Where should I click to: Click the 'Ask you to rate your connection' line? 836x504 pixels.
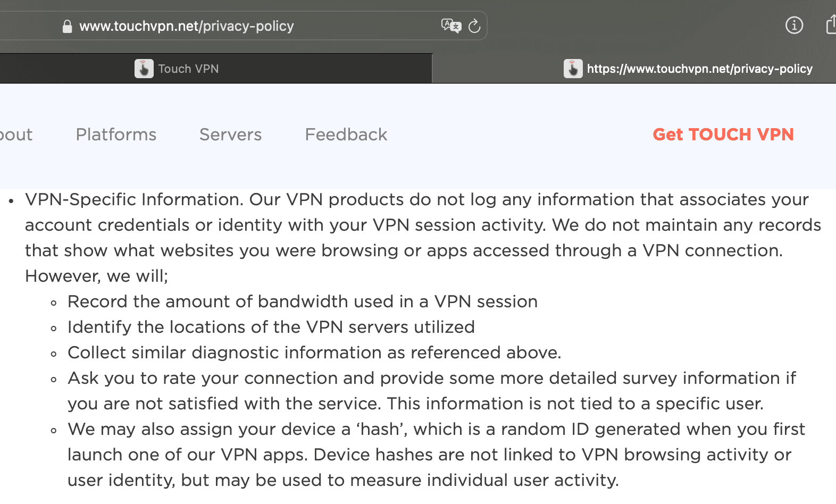(431, 391)
